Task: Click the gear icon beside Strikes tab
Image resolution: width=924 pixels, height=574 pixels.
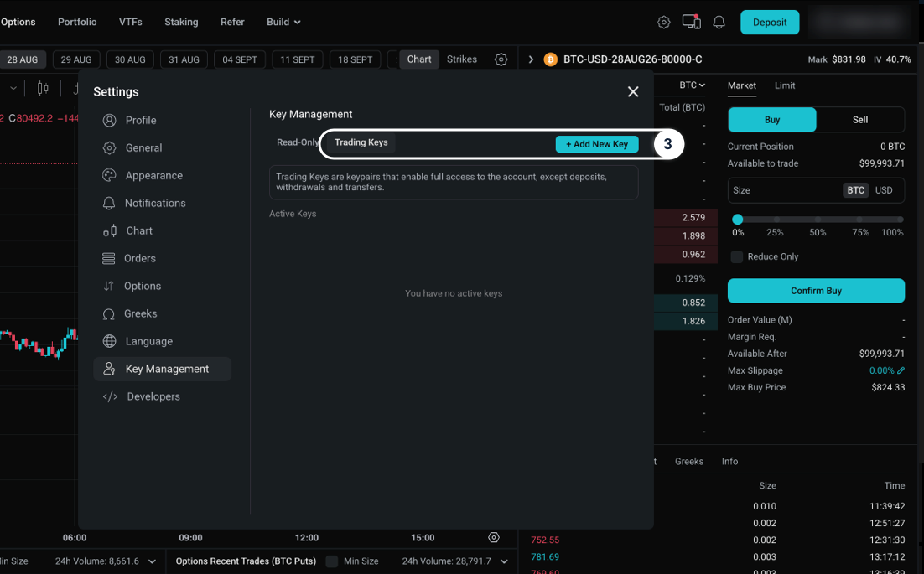Action: click(x=501, y=59)
